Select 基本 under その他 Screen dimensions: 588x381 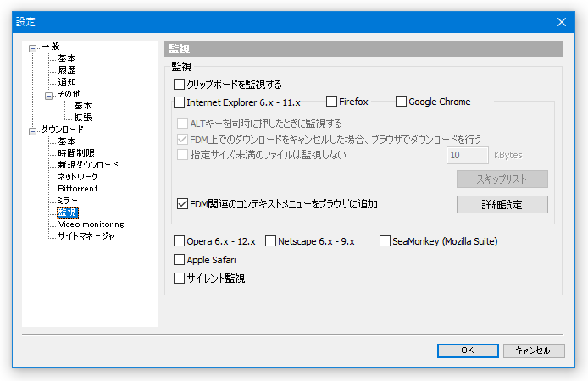point(83,106)
